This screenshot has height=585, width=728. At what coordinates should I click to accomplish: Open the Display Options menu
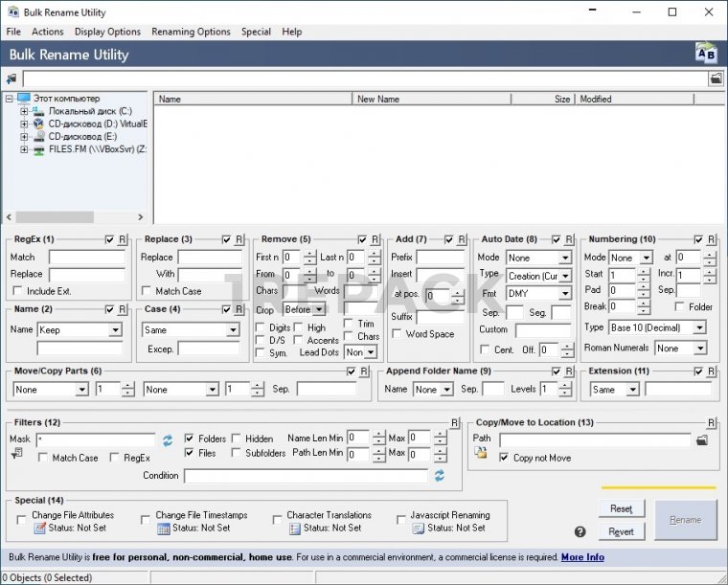coord(107,32)
